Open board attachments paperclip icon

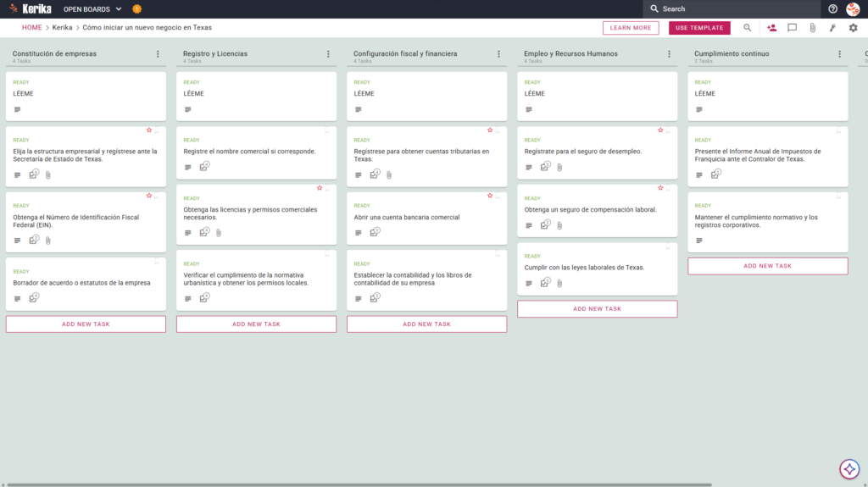[813, 28]
